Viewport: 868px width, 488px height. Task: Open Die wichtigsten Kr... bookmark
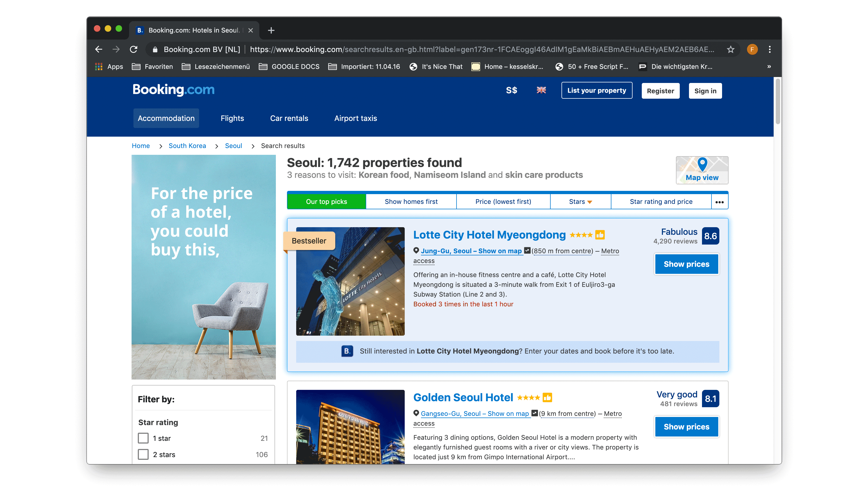pos(676,67)
